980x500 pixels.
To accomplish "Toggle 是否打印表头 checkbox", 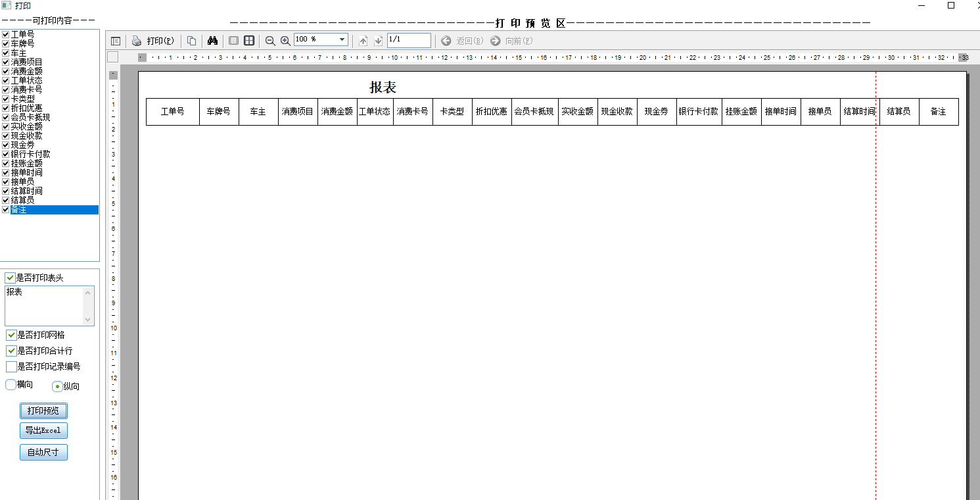I will 11,278.
